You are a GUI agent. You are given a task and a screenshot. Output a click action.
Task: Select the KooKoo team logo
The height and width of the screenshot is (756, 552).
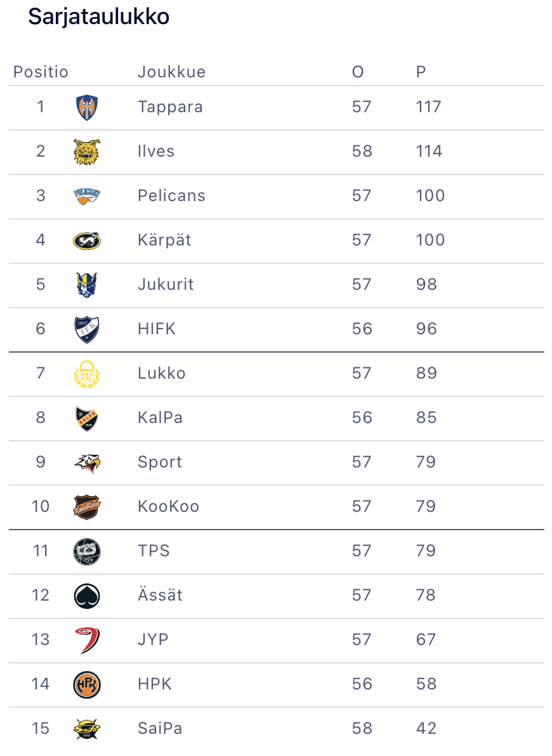(87, 507)
